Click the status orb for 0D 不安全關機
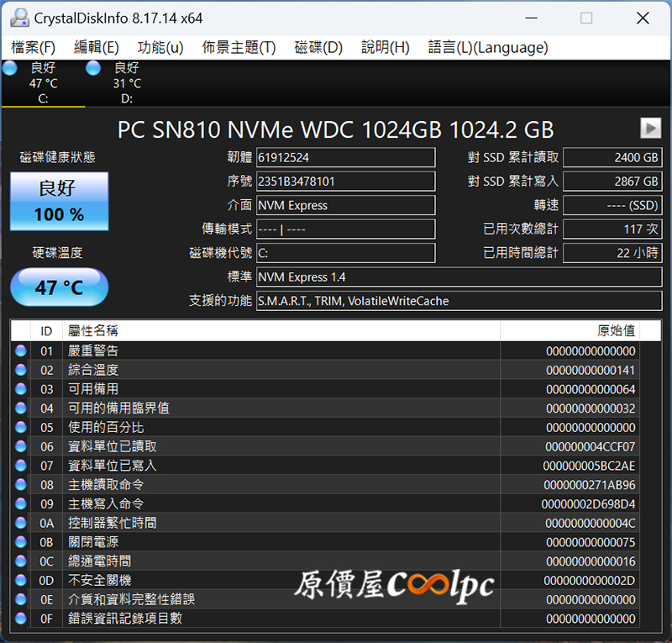 click(20, 580)
